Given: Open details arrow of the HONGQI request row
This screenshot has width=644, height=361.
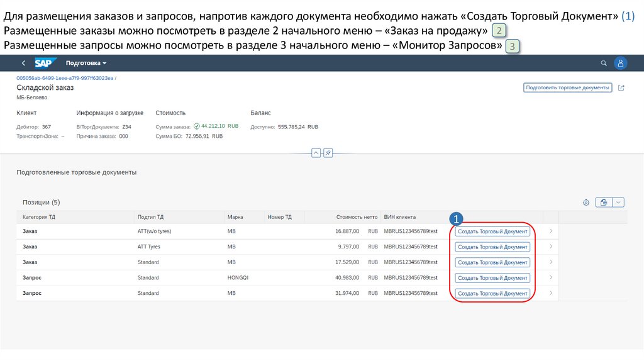Looking at the screenshot, I should (x=551, y=277).
